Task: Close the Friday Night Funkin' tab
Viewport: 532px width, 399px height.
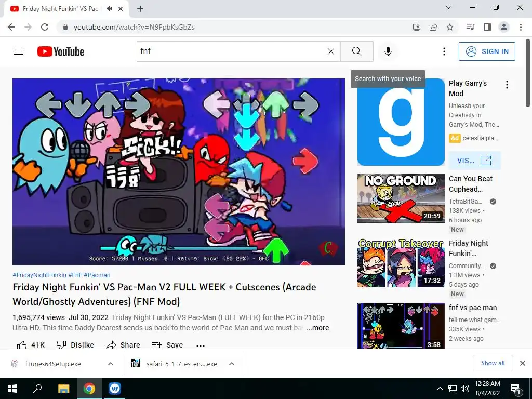Action: (x=121, y=9)
